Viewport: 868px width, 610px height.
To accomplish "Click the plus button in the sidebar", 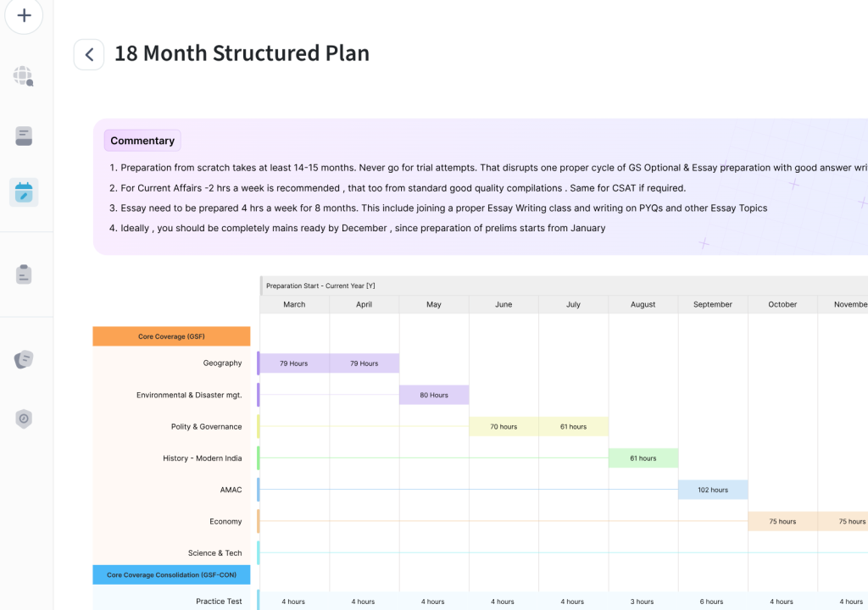I will point(25,16).
